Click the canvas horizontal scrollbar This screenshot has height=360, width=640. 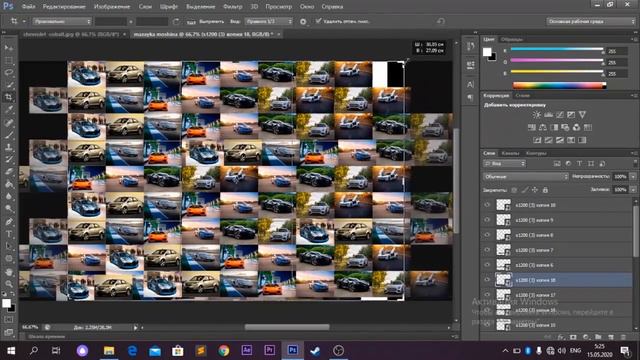tap(287, 327)
